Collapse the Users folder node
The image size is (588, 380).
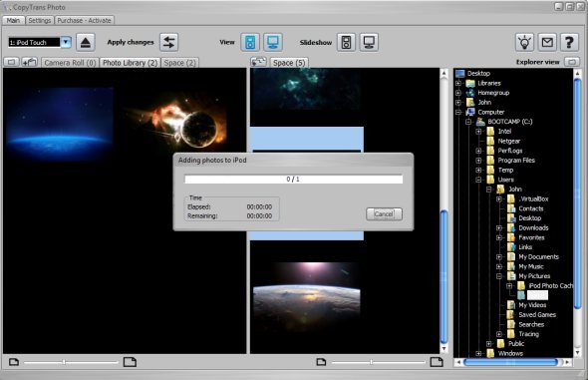[x=478, y=180]
